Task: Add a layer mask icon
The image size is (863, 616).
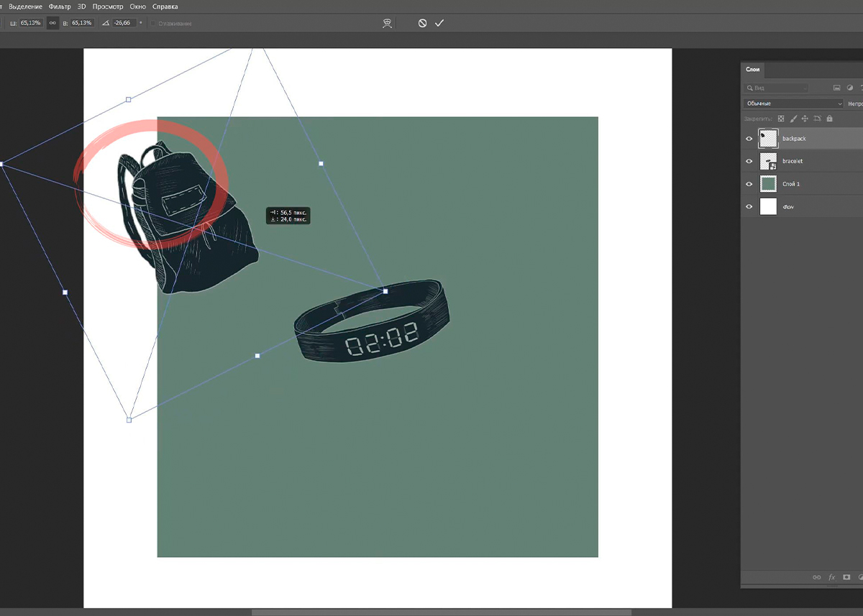Action: (847, 577)
